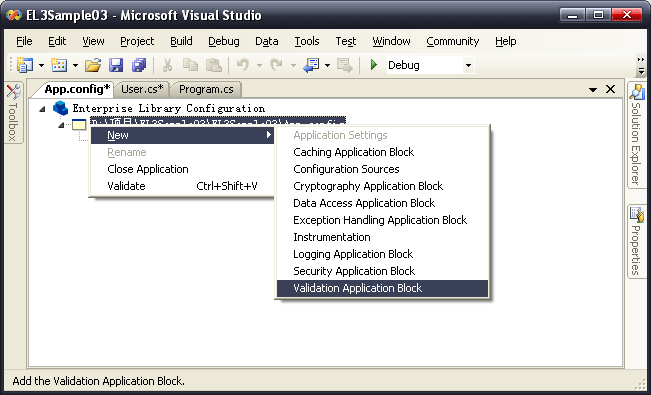651x395 pixels.
Task: Choose Validate from the context menu
Action: pos(182,186)
